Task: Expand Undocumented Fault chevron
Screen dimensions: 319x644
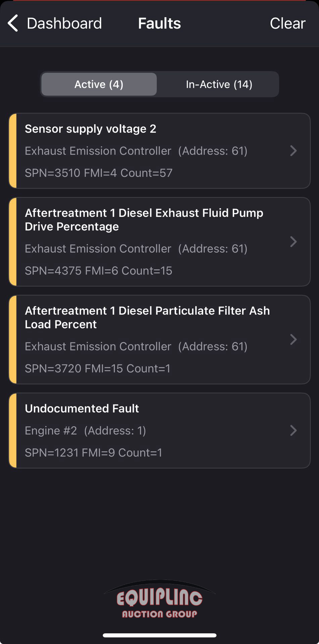Action: [x=293, y=430]
